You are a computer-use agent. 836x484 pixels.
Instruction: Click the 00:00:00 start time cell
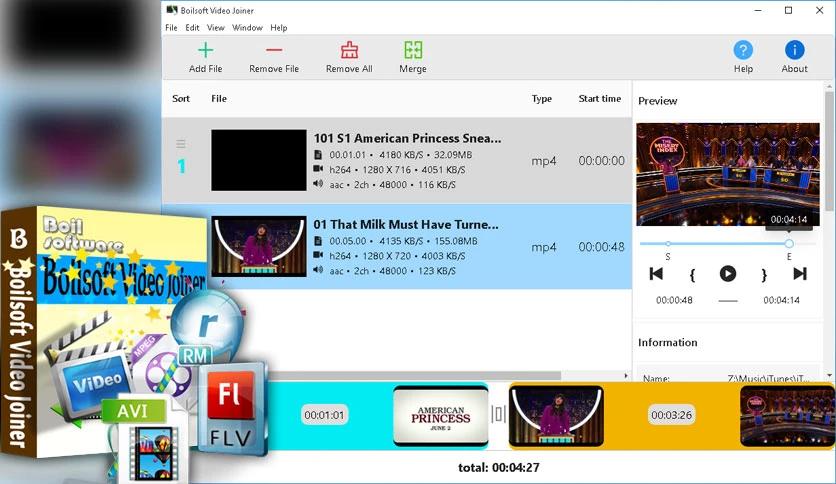pyautogui.click(x=601, y=160)
